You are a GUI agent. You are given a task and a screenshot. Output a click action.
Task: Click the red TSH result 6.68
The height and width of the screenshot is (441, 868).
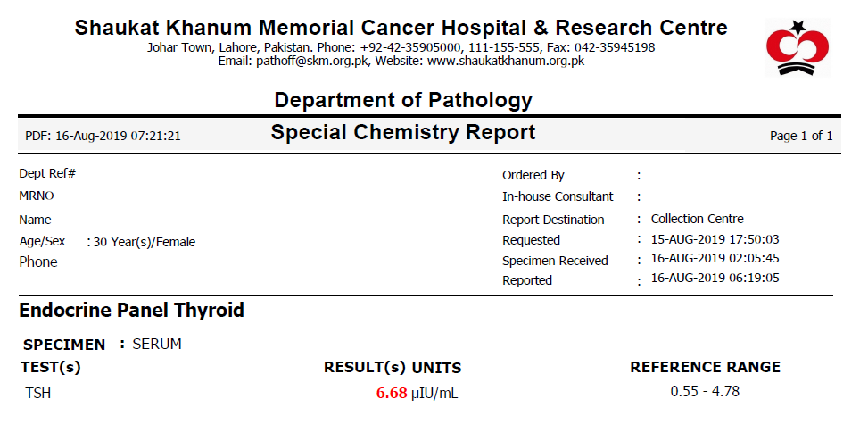click(392, 393)
